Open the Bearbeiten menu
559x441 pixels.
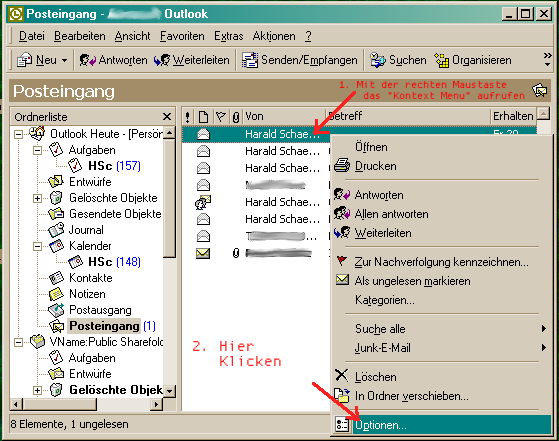pos(80,36)
